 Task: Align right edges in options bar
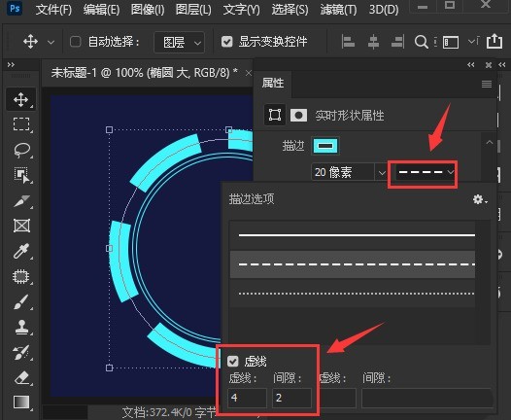[x=398, y=42]
